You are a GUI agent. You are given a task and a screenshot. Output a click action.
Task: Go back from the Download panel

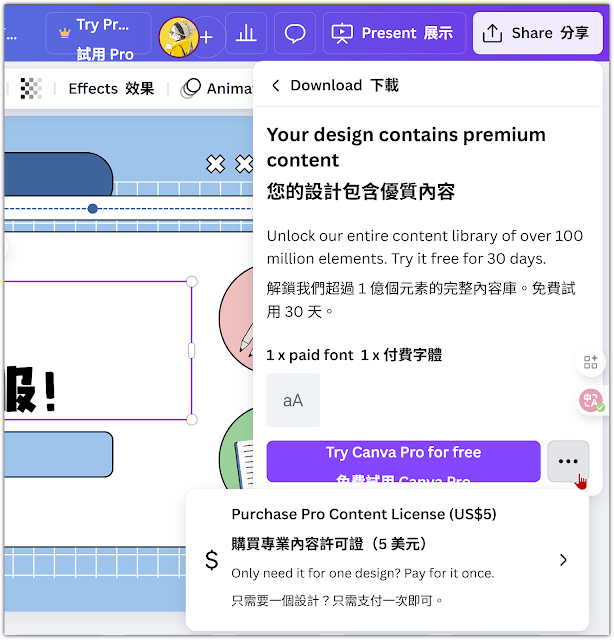(276, 85)
